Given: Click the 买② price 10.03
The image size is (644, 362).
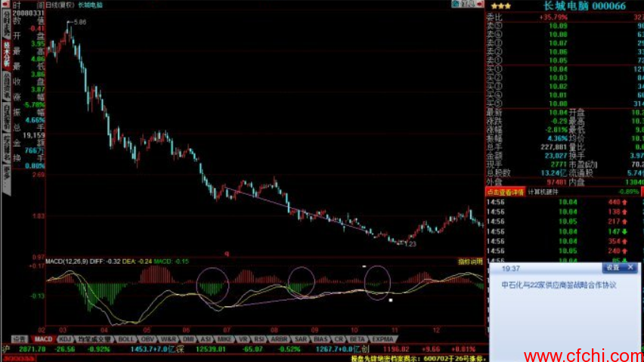Looking at the screenshot, I should (x=558, y=78).
